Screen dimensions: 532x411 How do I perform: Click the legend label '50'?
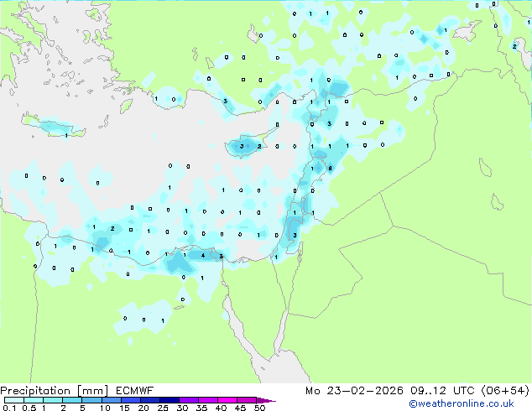click(259, 408)
